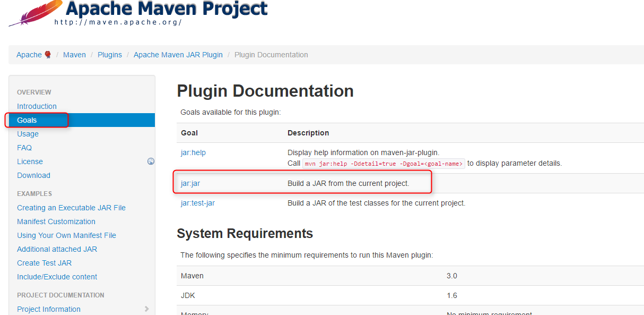Open the Apache breadcrumb link
The image size is (644, 315).
coord(29,55)
